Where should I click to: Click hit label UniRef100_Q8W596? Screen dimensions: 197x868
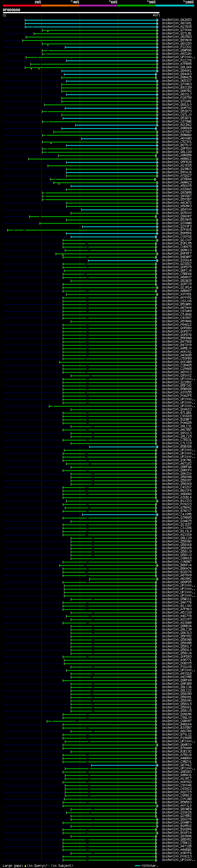pyautogui.click(x=177, y=50)
